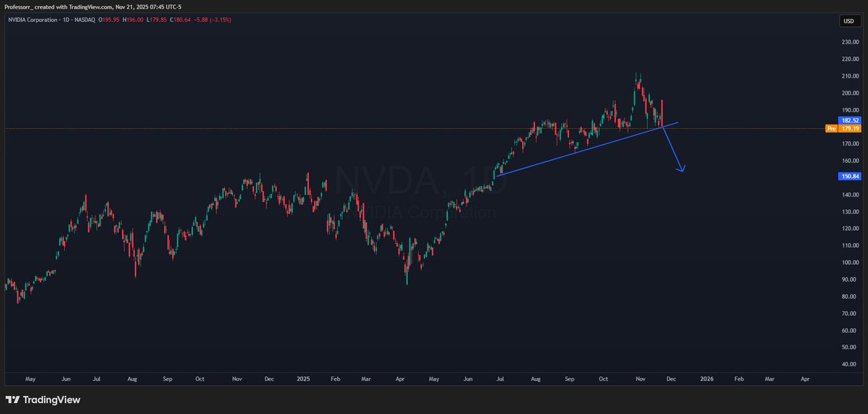The width and height of the screenshot is (868, 414).
Task: Click the 130.00 price axis label
Action: 849,211
